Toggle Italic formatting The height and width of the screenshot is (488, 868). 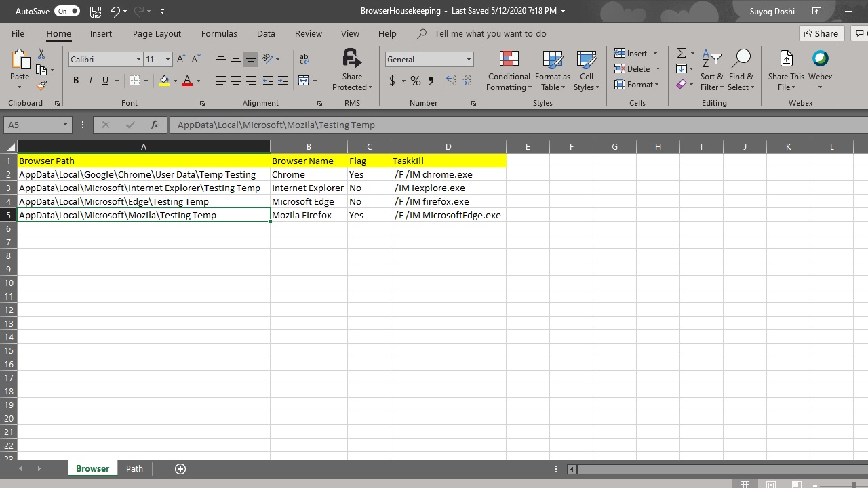[91, 81]
